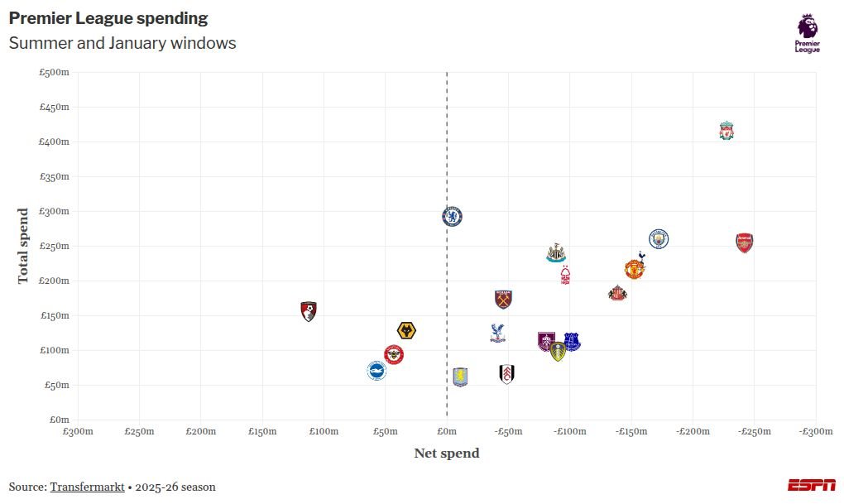Viewport: 844px width, 504px height.
Task: Select the Aston Villa crest
Action: 460,377
